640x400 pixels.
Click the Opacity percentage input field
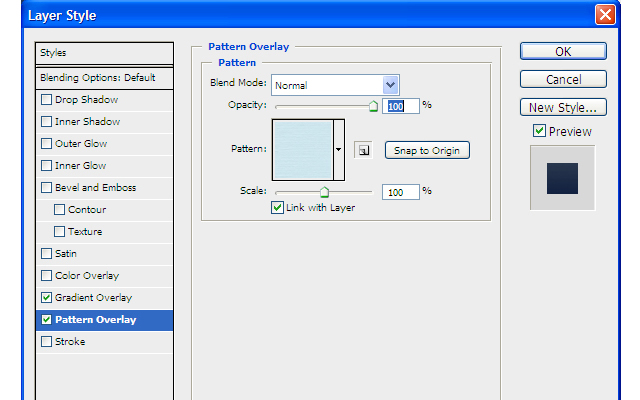tap(400, 105)
